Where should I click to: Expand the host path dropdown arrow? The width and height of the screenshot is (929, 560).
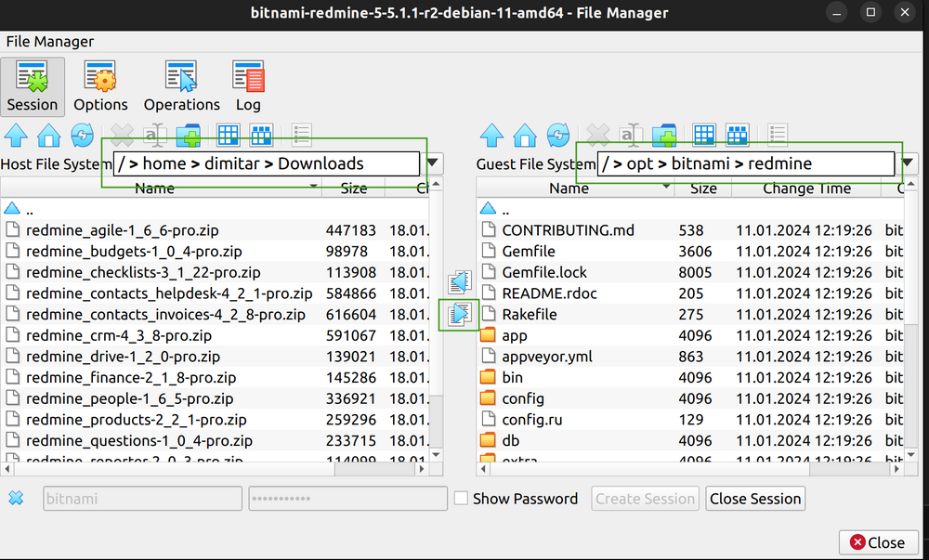434,164
